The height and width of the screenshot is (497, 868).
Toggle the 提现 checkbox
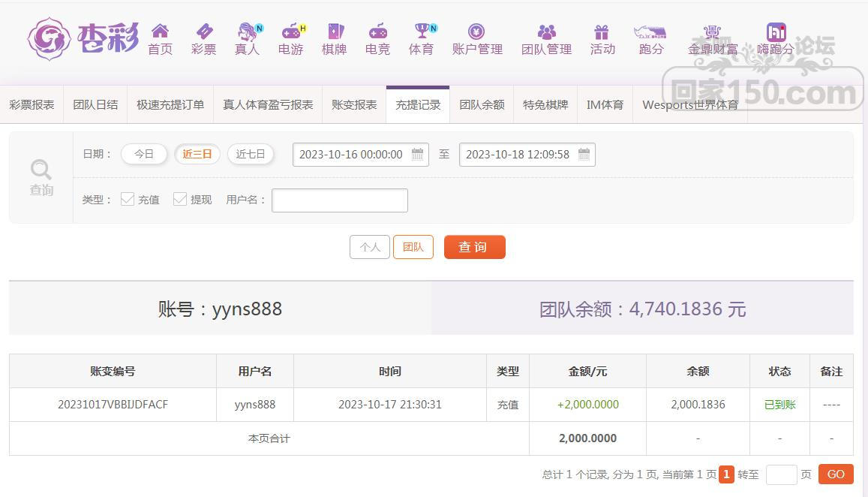point(180,199)
